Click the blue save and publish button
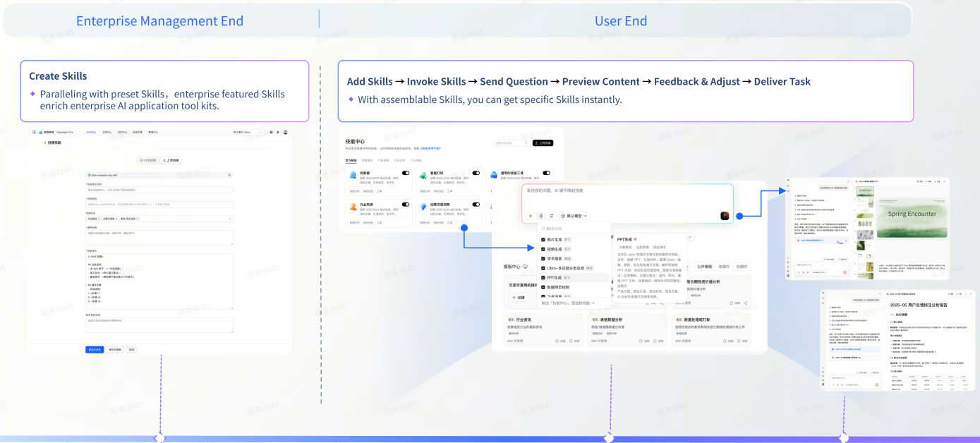This screenshot has width=980, height=443. tap(95, 349)
